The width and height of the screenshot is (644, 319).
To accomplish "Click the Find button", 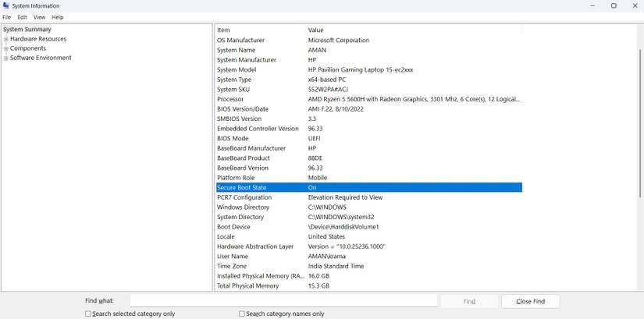I will (x=469, y=301).
